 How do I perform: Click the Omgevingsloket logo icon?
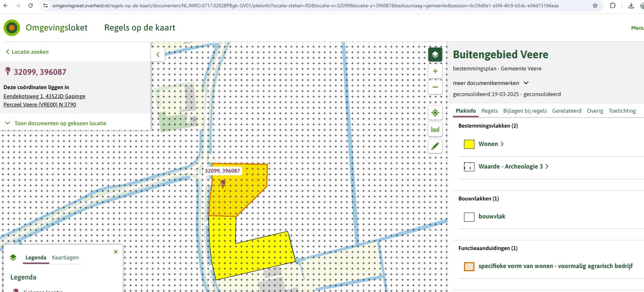point(12,28)
